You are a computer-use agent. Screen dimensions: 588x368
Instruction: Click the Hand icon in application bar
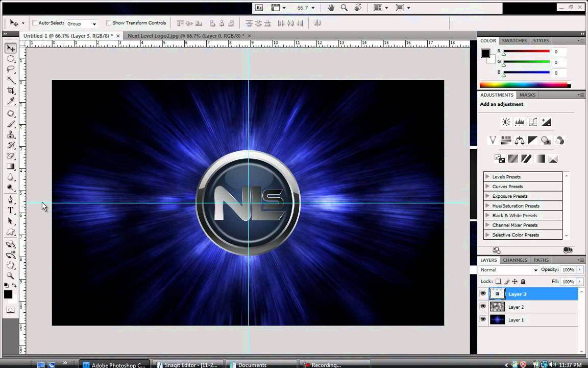331,8
